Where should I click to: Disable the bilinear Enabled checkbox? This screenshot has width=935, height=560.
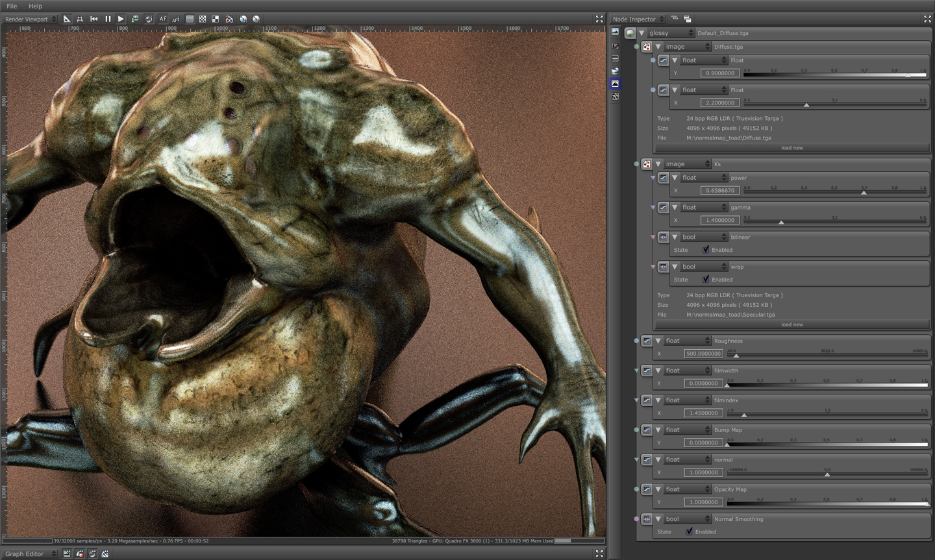[x=706, y=250]
